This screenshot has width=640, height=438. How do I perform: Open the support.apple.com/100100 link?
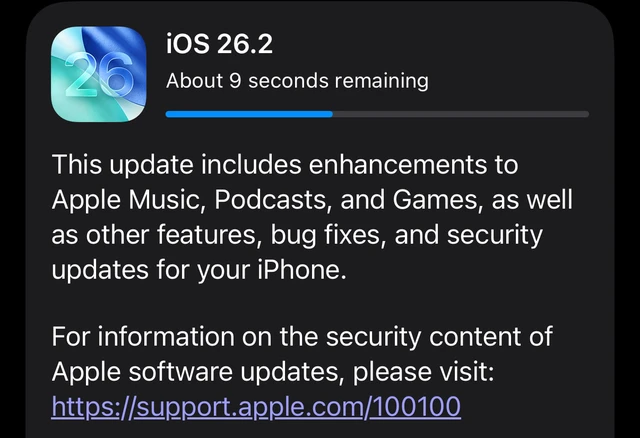(256, 407)
